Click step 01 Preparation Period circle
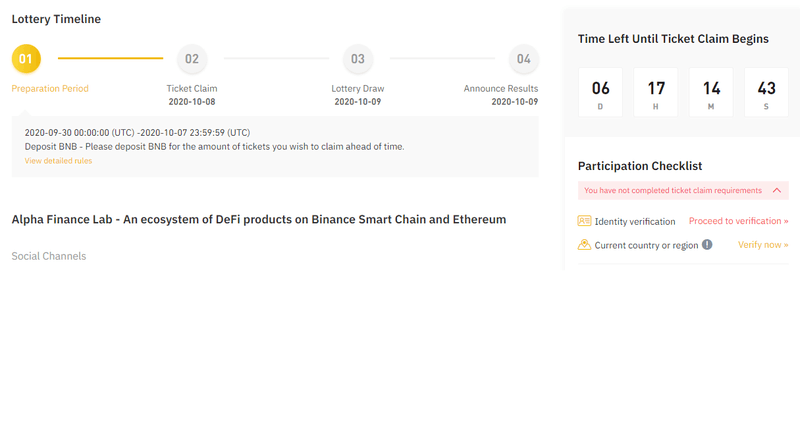Viewport: 800px width, 427px height. pyautogui.click(x=26, y=59)
